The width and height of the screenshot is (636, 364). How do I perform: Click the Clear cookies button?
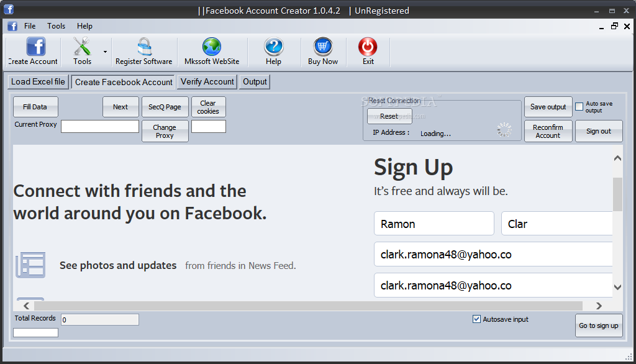(x=208, y=107)
